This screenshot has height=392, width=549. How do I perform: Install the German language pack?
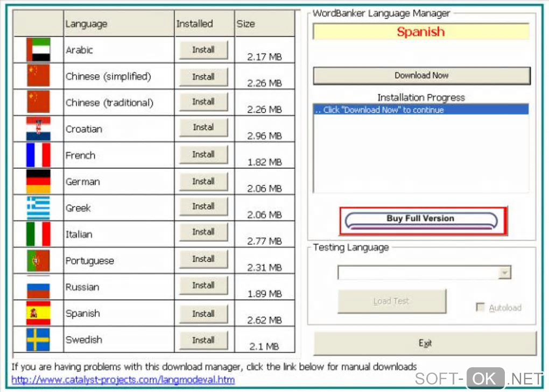coord(203,181)
